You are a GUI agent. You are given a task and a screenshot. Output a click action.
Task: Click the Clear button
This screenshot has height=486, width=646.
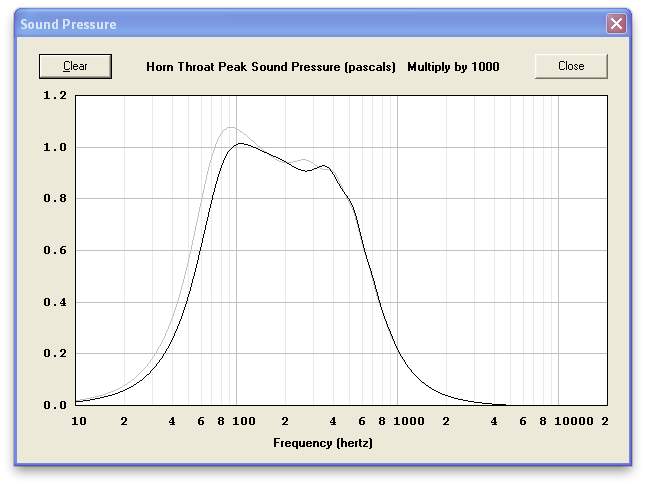click(75, 66)
